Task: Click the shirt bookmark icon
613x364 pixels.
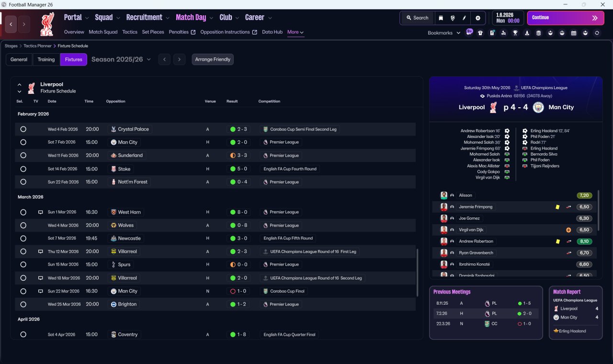Action: coord(480,33)
